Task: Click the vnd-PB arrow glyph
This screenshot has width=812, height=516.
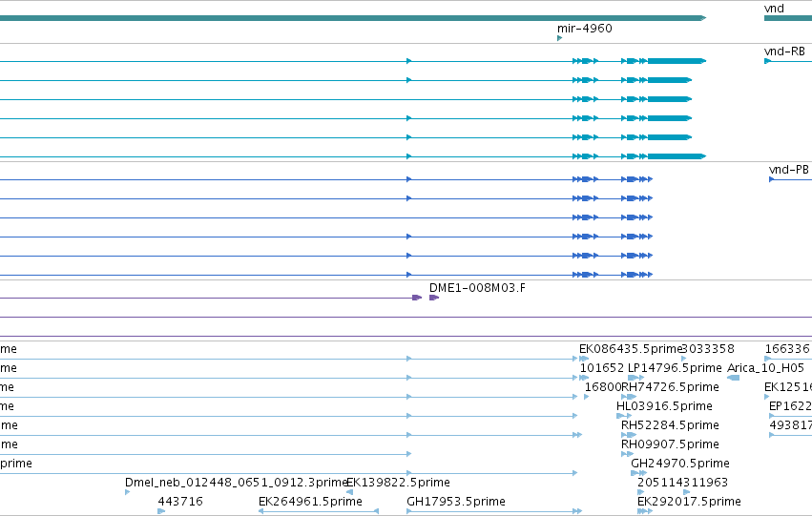Action: tap(772, 179)
